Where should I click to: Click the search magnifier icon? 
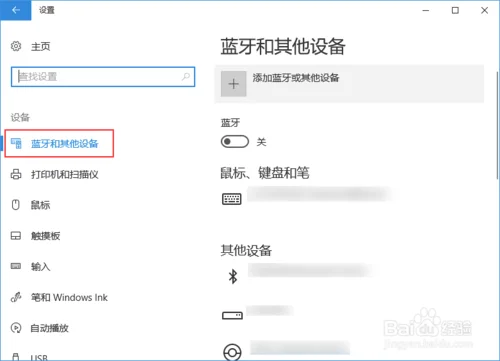click(186, 77)
